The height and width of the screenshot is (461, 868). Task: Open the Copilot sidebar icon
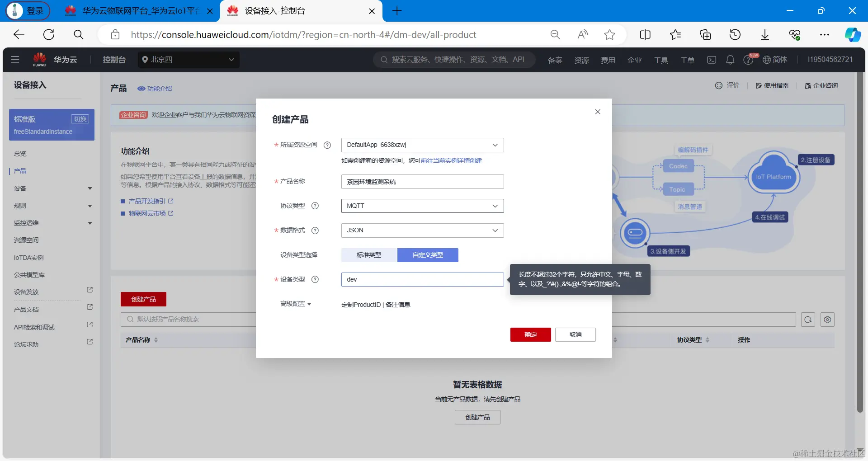coord(853,35)
